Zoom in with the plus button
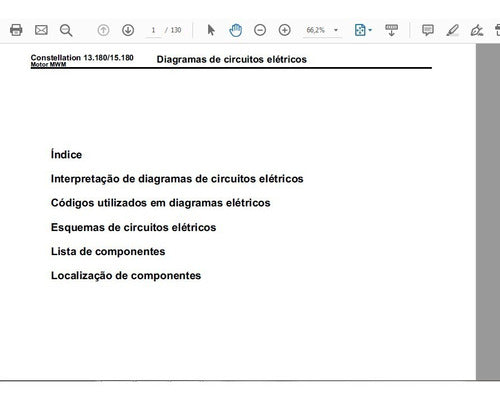 point(285,30)
